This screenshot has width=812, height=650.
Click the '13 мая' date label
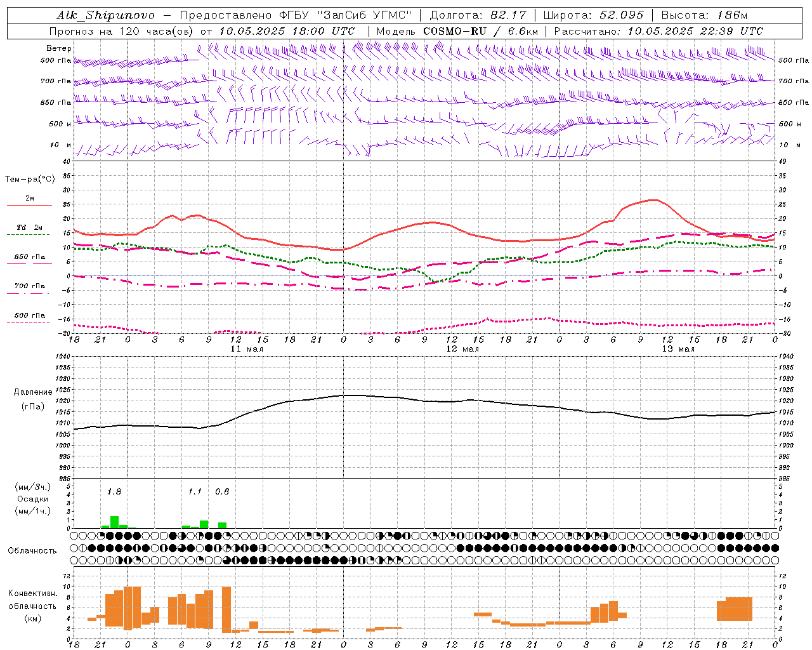[678, 349]
